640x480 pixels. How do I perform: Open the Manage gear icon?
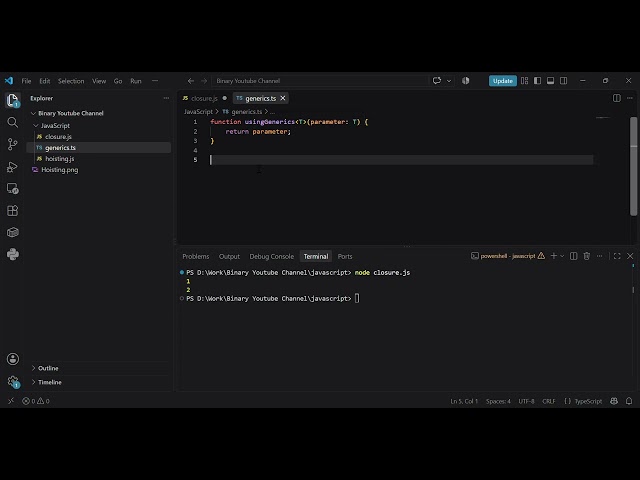click(13, 382)
